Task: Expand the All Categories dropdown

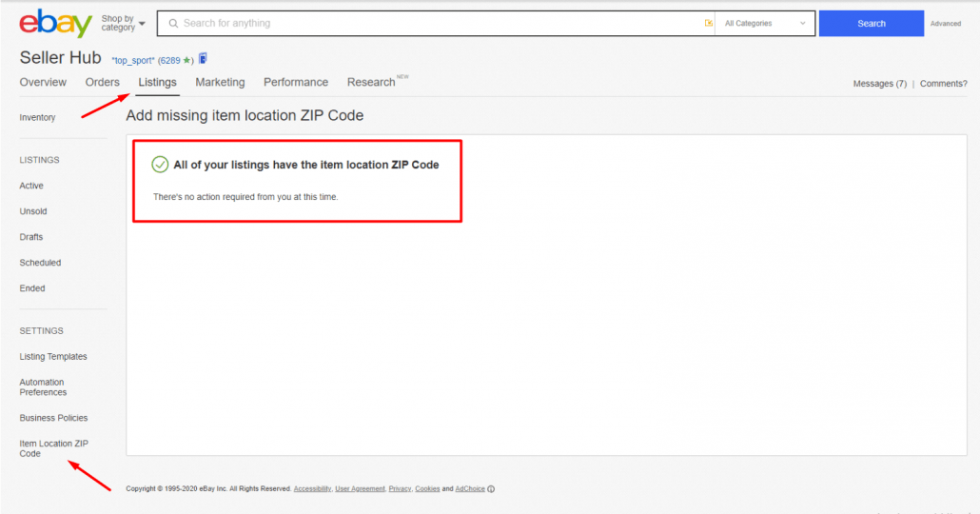Action: pos(765,23)
